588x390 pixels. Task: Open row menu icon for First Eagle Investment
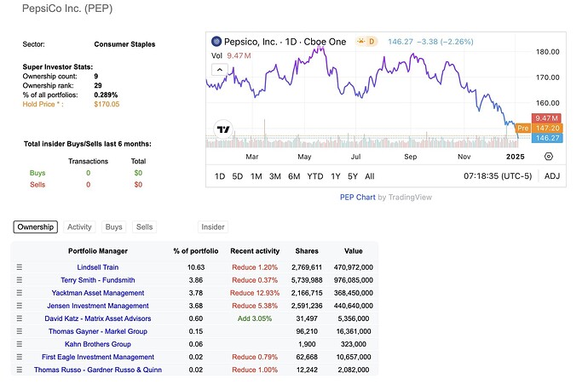point(19,357)
